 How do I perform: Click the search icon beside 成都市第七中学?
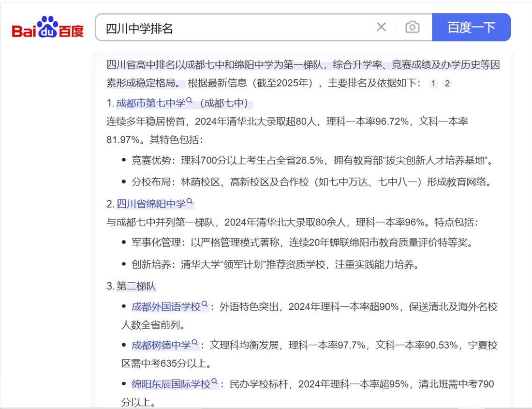point(189,101)
